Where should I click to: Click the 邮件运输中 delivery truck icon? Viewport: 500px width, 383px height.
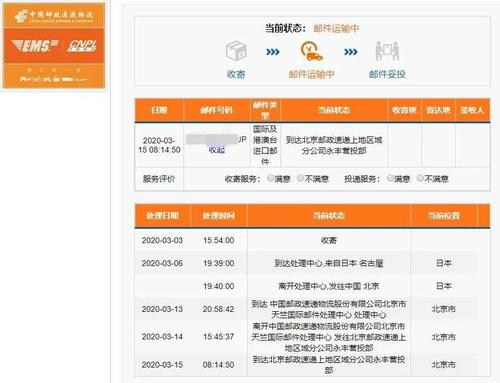click(x=312, y=51)
